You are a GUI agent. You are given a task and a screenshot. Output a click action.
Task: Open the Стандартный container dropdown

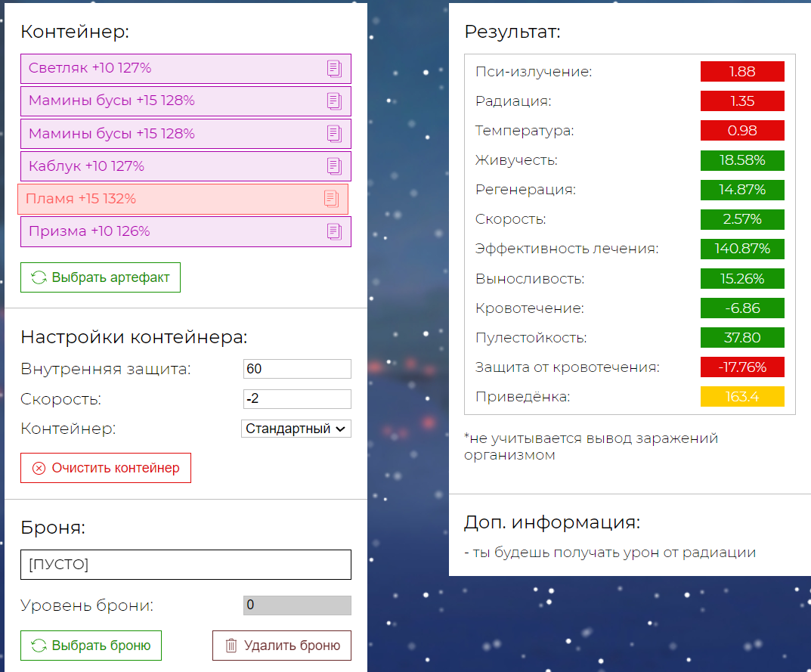click(x=296, y=429)
